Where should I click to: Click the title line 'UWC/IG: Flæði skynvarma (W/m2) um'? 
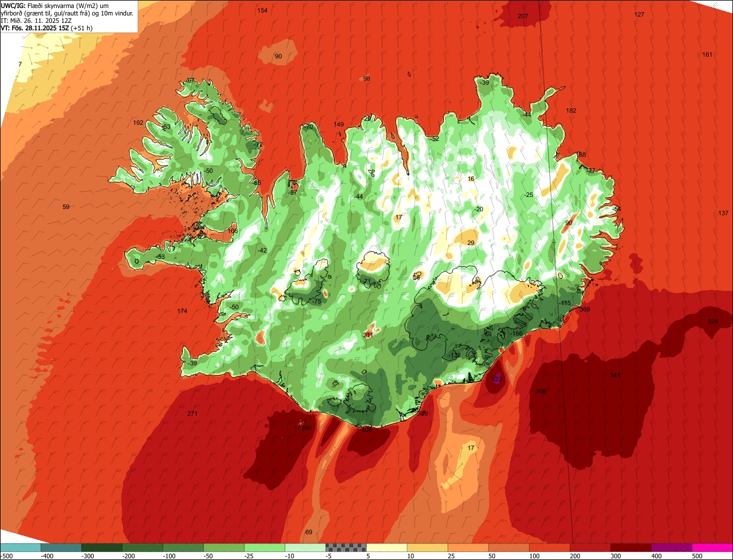coord(55,5)
